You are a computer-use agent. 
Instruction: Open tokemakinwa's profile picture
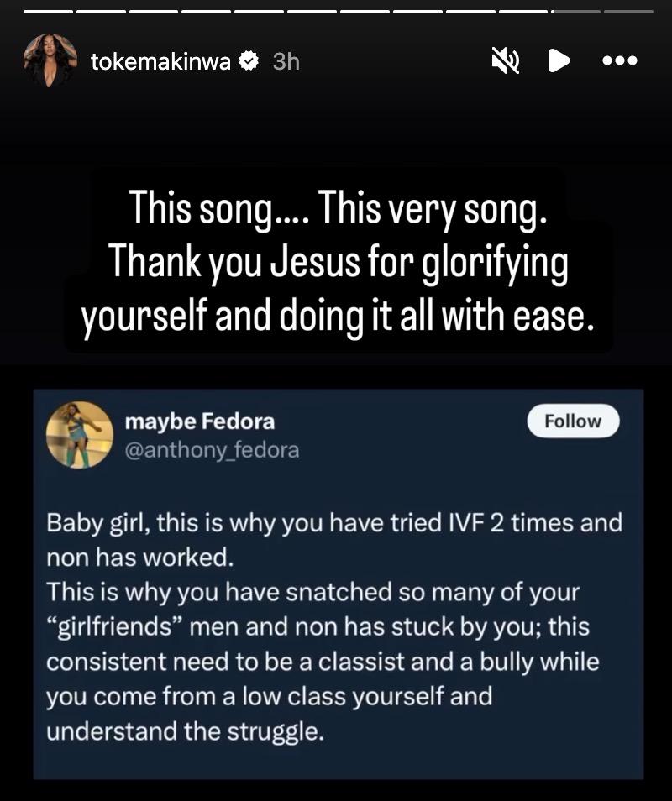[46, 60]
